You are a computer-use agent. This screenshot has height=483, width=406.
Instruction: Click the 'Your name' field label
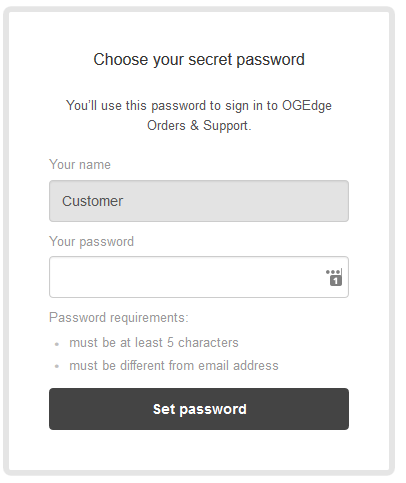pyautogui.click(x=80, y=165)
